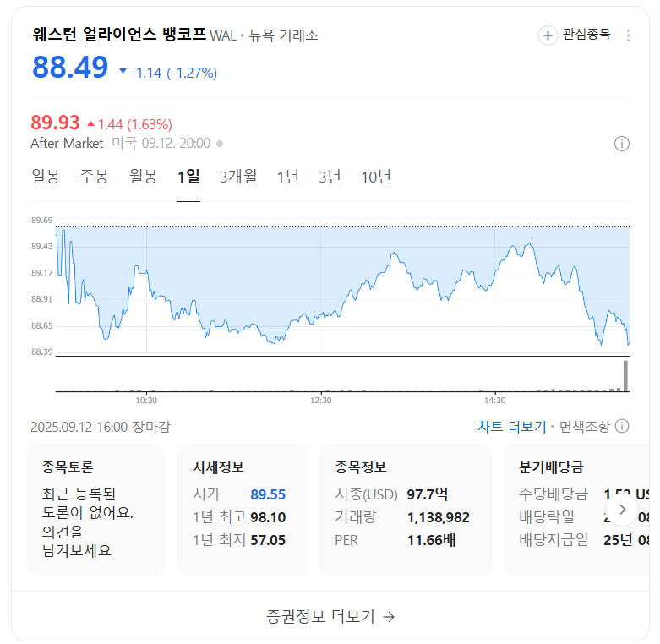Show next info cards with right chevron

pyautogui.click(x=622, y=510)
